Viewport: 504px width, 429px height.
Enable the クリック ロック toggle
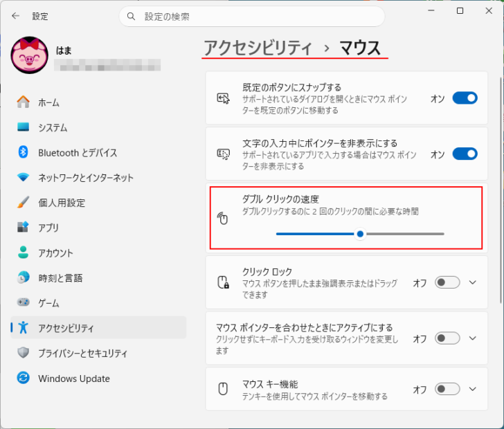(447, 282)
